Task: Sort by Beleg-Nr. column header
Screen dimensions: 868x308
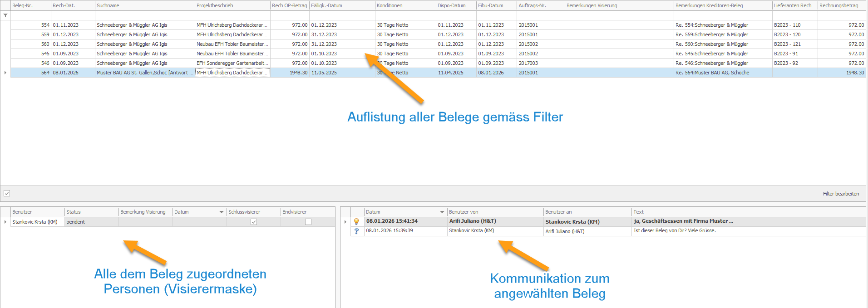Action: pyautogui.click(x=31, y=5)
